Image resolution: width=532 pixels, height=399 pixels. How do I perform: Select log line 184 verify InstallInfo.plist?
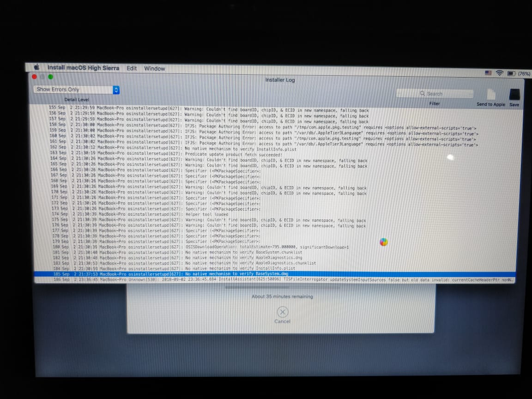pyautogui.click(x=275, y=268)
